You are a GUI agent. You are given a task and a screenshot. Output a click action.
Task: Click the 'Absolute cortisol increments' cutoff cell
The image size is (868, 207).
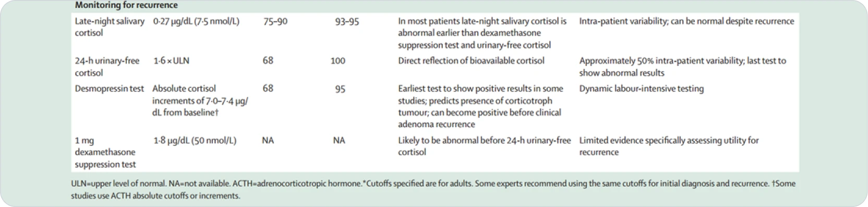click(x=200, y=100)
